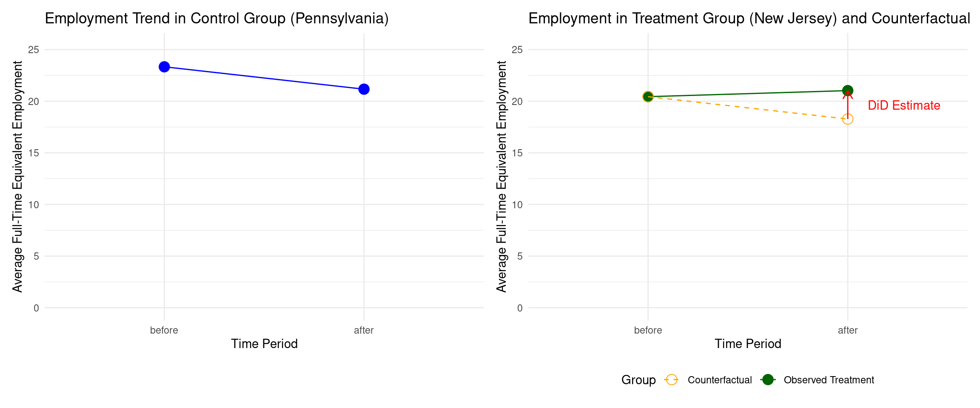The width and height of the screenshot is (980, 408).
Task: Click "Time Period" label under the New Jersey chart
Action: pos(748,344)
